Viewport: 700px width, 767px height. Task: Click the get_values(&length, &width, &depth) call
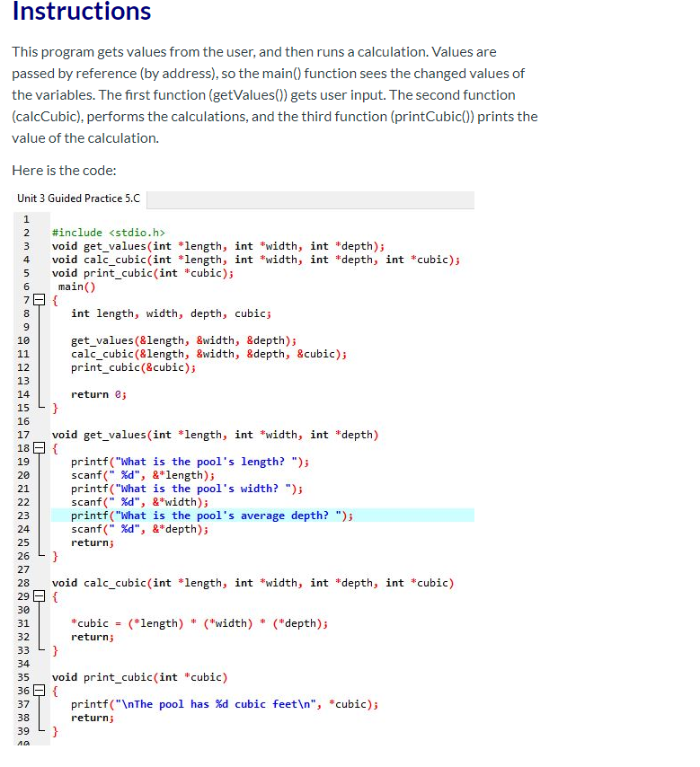[183, 340]
